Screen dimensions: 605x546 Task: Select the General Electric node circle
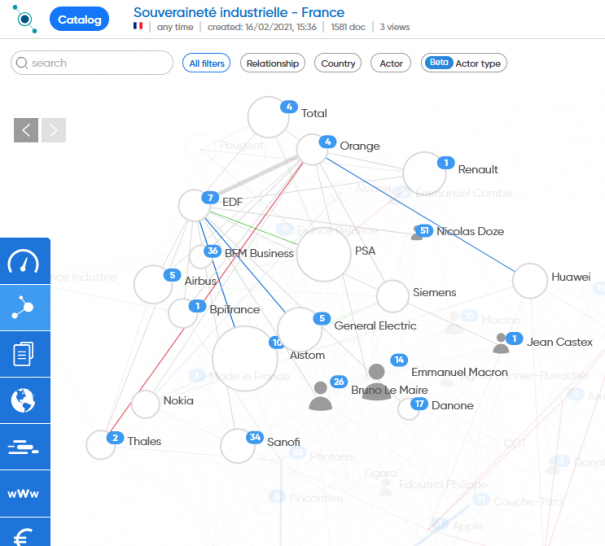300,330
